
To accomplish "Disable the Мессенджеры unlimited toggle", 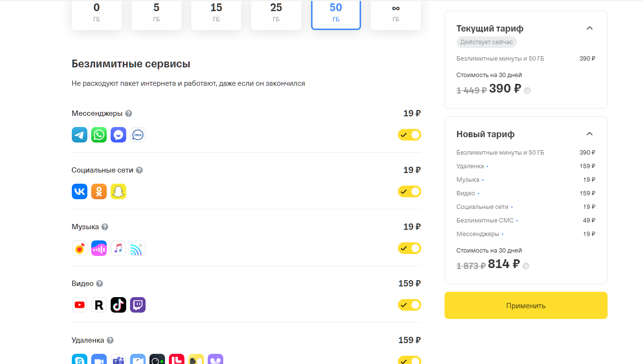I will pos(410,135).
